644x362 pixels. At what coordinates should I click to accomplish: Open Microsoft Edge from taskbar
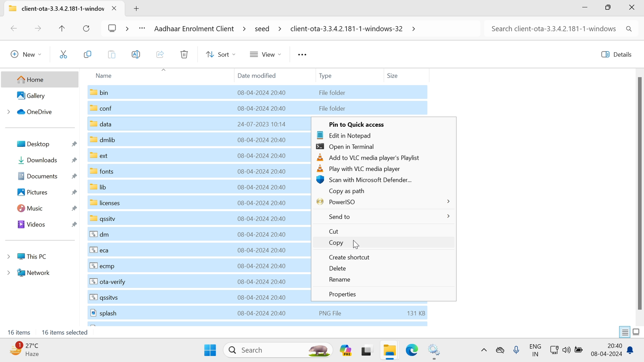coord(412,350)
